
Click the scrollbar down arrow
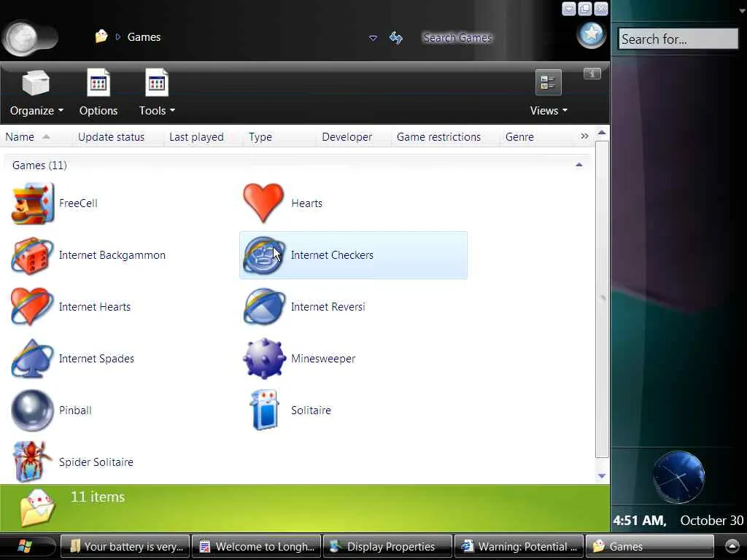(x=602, y=475)
